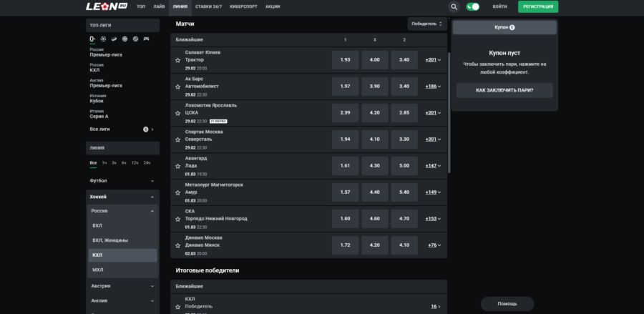Bet on 1.93 odds for Салават Юлаев
Viewport: 644px width, 314px height.
(345, 60)
